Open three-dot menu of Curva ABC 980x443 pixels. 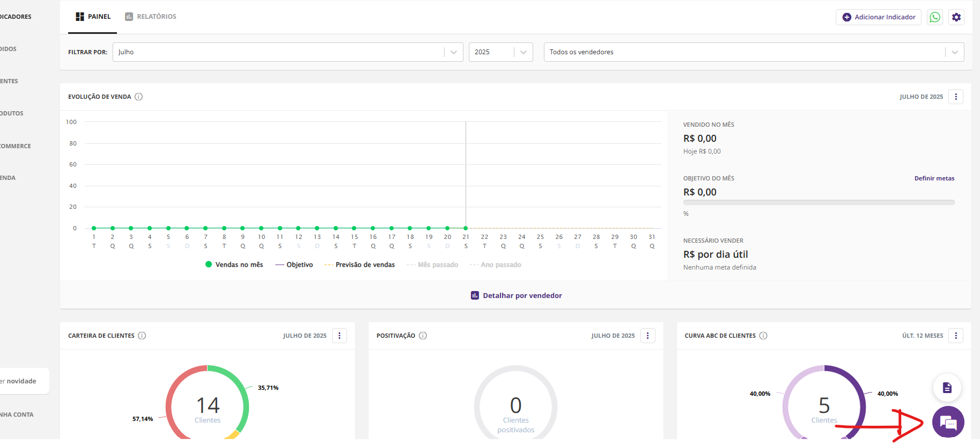pos(956,336)
